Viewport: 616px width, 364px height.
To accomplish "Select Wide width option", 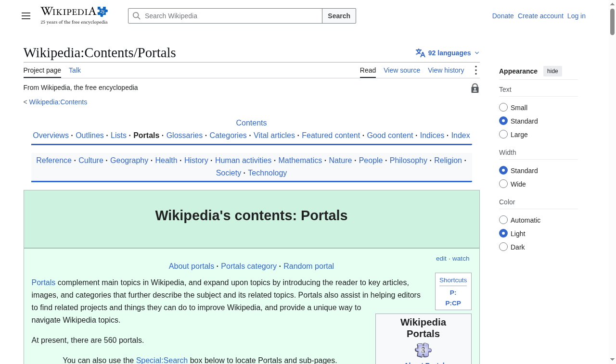I will 503,184.
